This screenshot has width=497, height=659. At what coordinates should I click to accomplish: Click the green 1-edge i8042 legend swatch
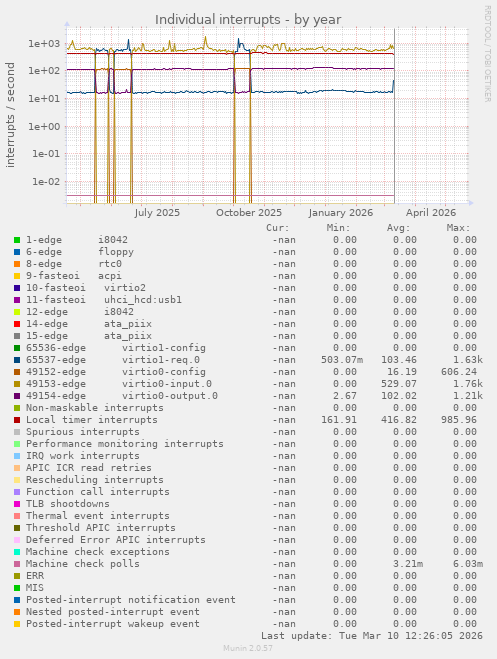pyautogui.click(x=17, y=240)
